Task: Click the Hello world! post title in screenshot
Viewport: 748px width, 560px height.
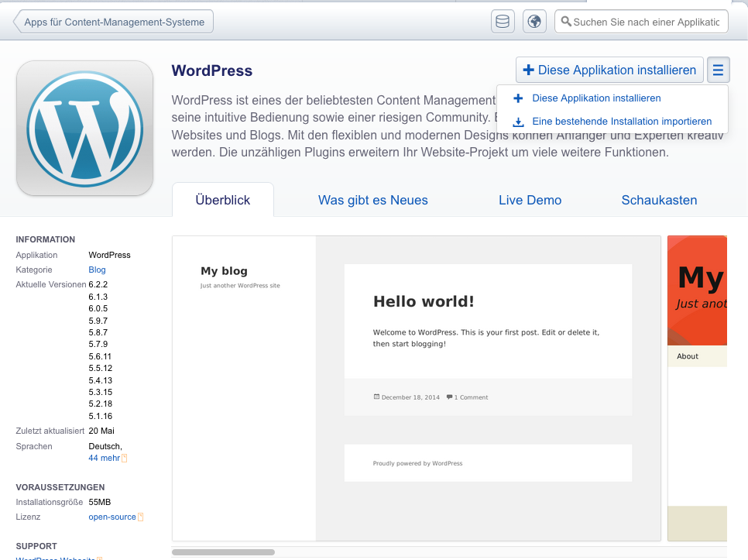Action: coord(424,301)
